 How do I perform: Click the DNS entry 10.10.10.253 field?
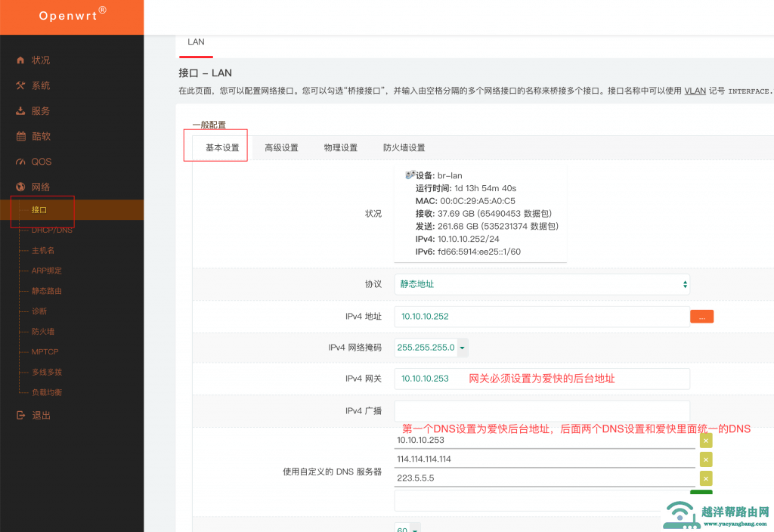click(544, 441)
